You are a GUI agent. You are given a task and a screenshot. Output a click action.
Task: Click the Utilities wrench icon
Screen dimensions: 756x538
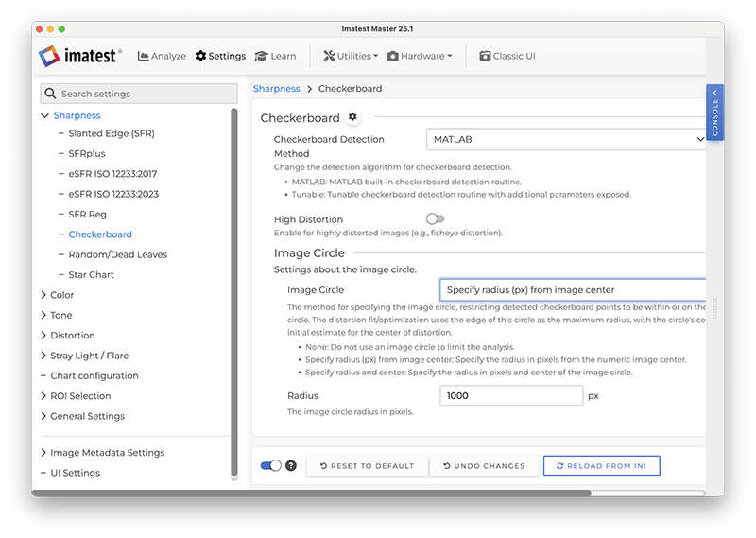click(x=329, y=56)
